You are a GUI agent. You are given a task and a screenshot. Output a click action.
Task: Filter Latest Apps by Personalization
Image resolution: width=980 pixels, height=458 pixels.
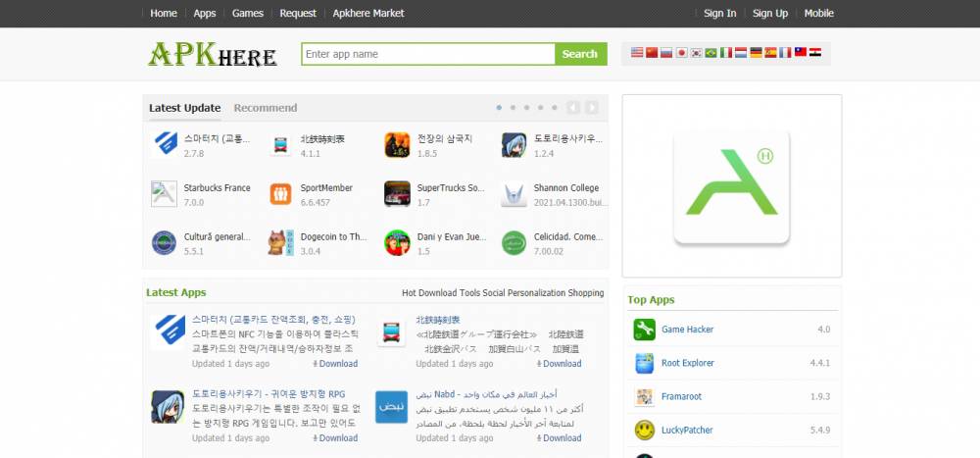tap(536, 293)
